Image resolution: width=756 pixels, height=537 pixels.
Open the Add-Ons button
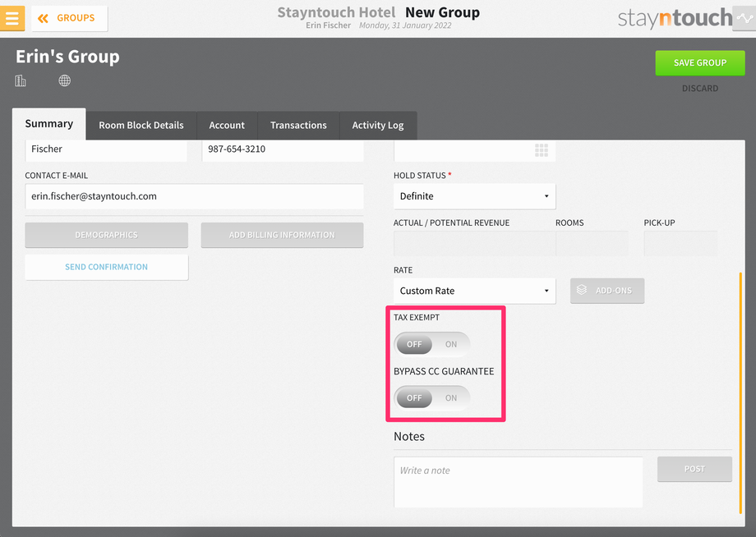607,291
